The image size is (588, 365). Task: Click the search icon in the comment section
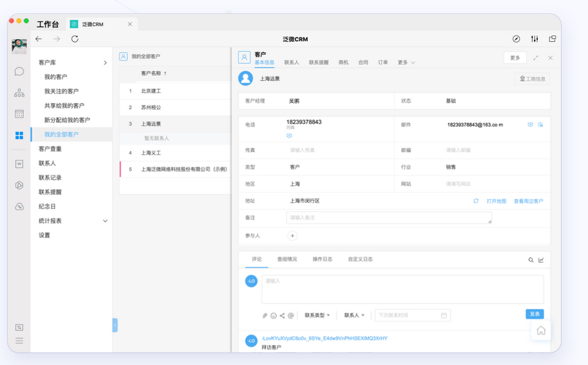(x=531, y=260)
